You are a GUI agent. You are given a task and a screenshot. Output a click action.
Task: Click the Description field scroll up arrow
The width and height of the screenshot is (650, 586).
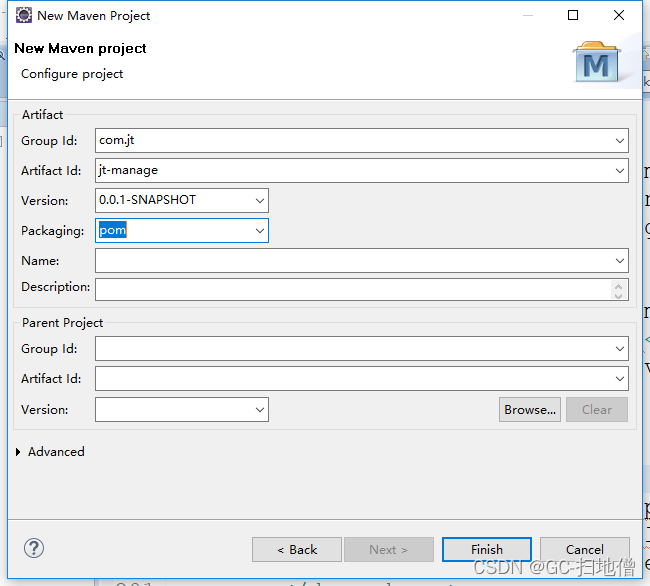pos(618,285)
